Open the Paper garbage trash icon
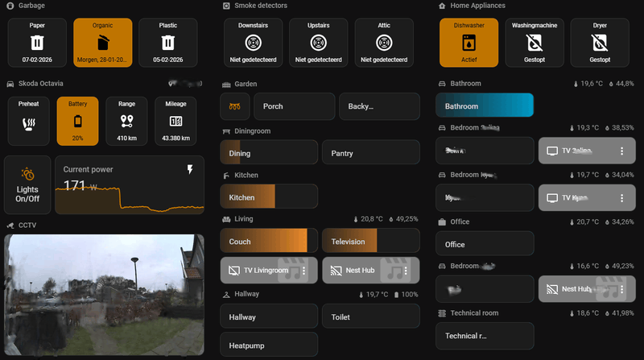 tap(37, 43)
